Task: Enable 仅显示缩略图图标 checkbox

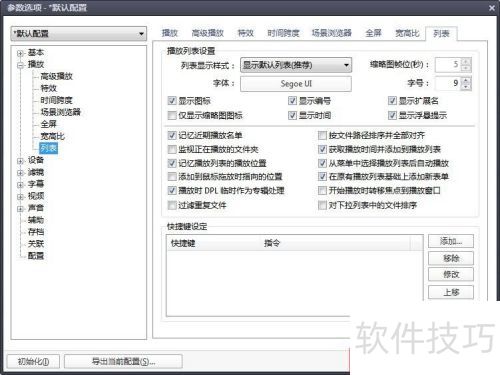Action: (x=172, y=115)
